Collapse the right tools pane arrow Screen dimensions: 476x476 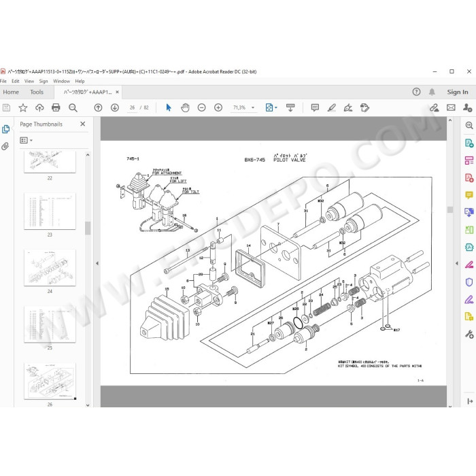click(457, 263)
